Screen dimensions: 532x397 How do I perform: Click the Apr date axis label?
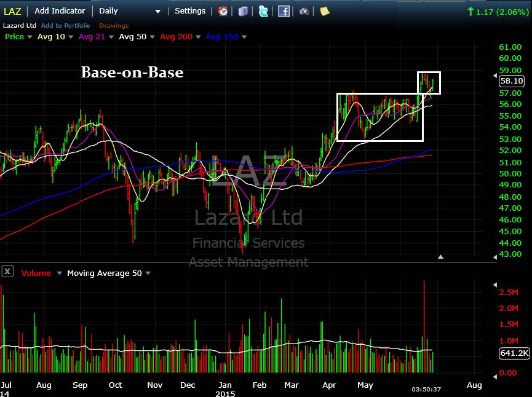click(x=329, y=385)
